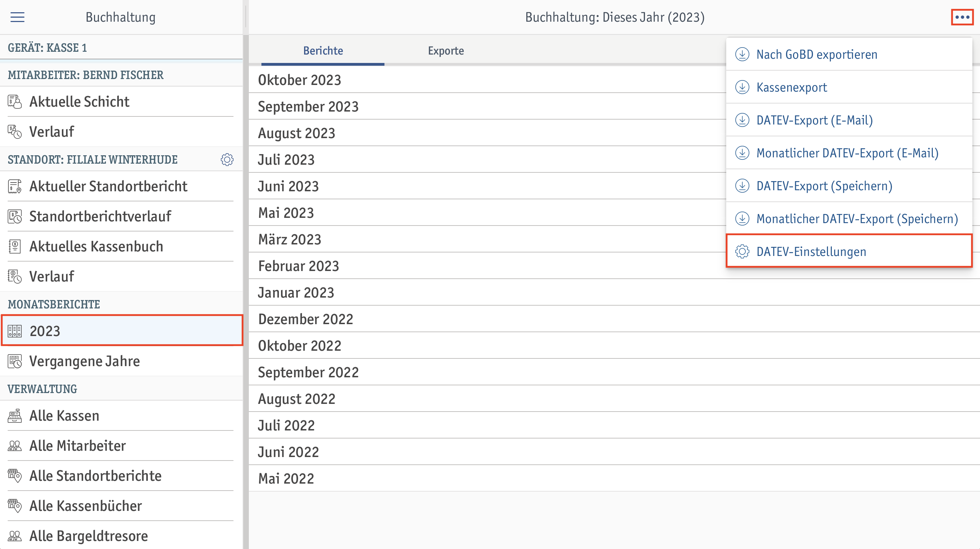Open the Dezember 2022 report

[614, 319]
